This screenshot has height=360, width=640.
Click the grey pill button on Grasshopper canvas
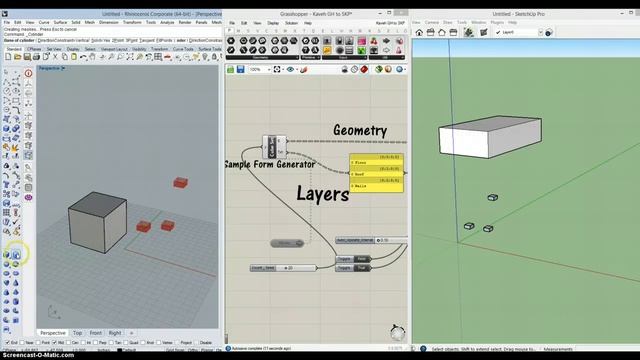pos(287,243)
